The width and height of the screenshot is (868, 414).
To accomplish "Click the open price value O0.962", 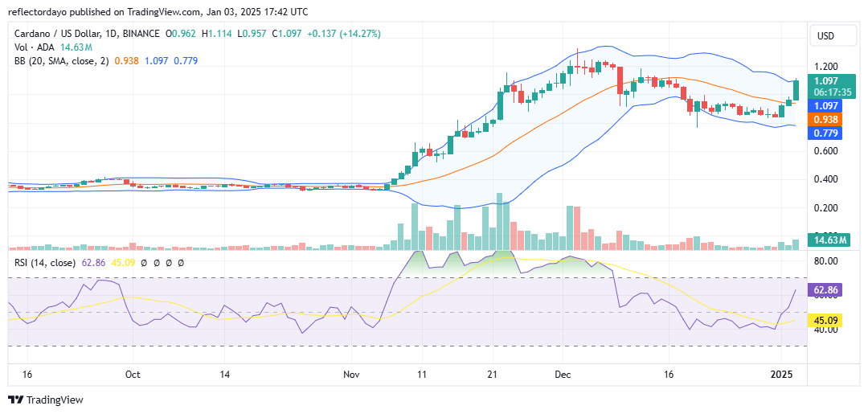I will 182,34.
